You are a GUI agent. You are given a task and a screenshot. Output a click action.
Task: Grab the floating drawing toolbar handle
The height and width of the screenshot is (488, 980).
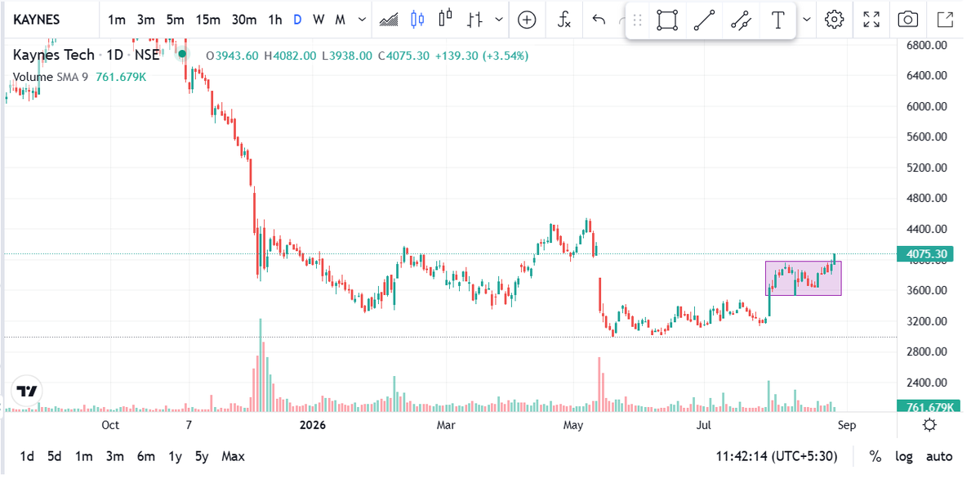click(638, 20)
